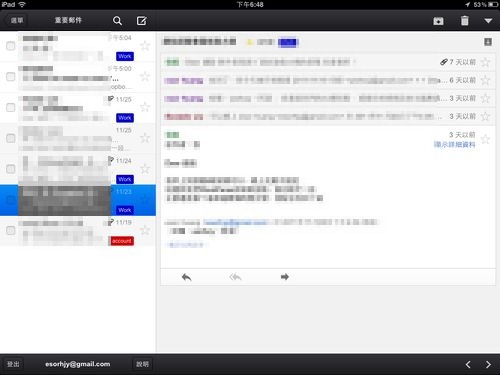Go to next conversation with right chevron
Viewport: 500px width, 375px height.
coord(488,364)
